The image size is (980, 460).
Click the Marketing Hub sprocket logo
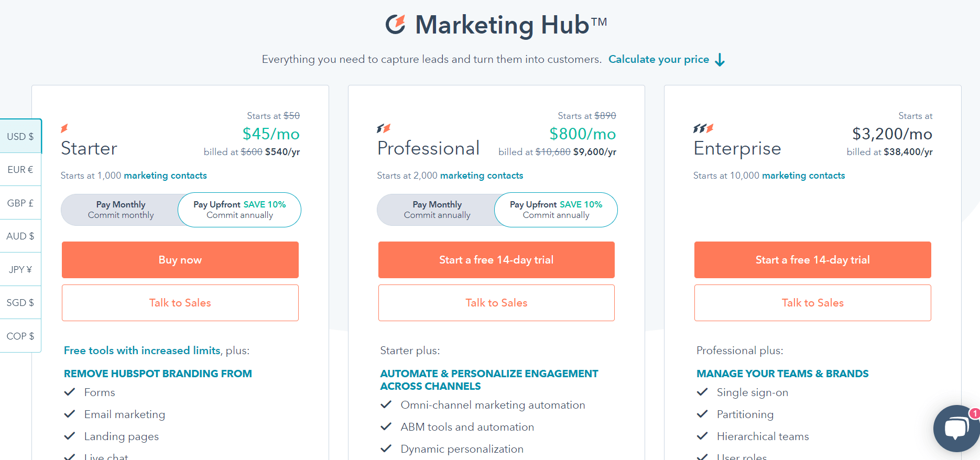pos(396,24)
